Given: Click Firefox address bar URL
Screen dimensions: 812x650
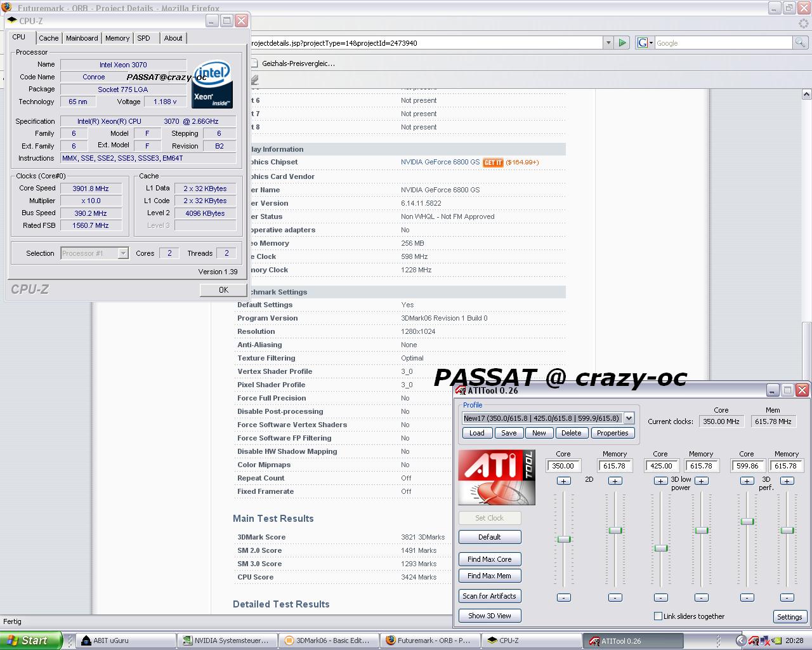Looking at the screenshot, I should click(426, 43).
